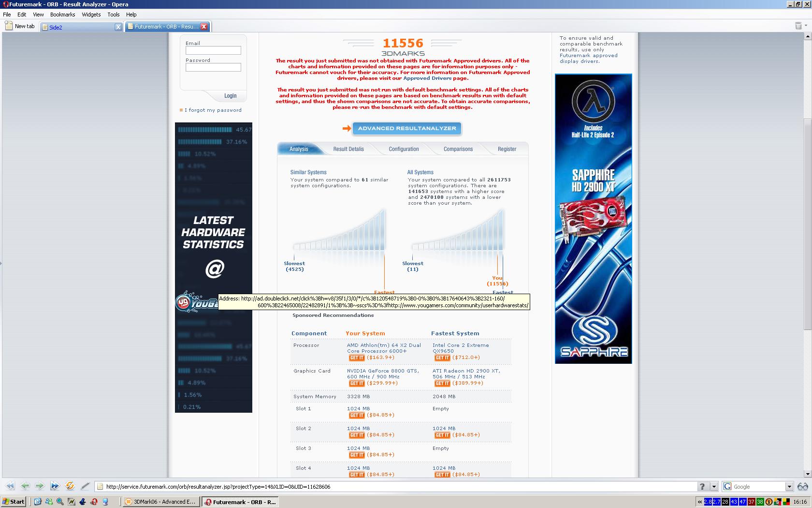The height and width of the screenshot is (508, 812).
Task: Click into the Email input field
Action: [x=213, y=50]
